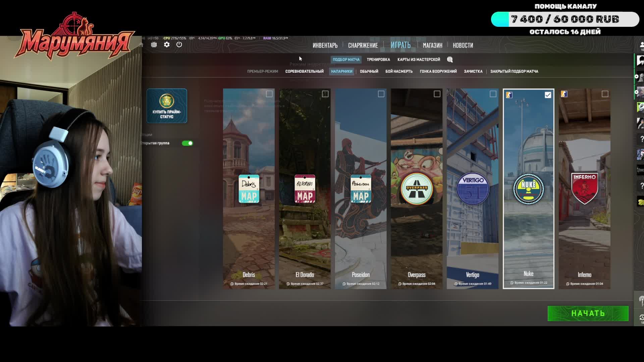Tick the Poseidon map checkbox
This screenshot has height=362, width=644.
point(381,94)
